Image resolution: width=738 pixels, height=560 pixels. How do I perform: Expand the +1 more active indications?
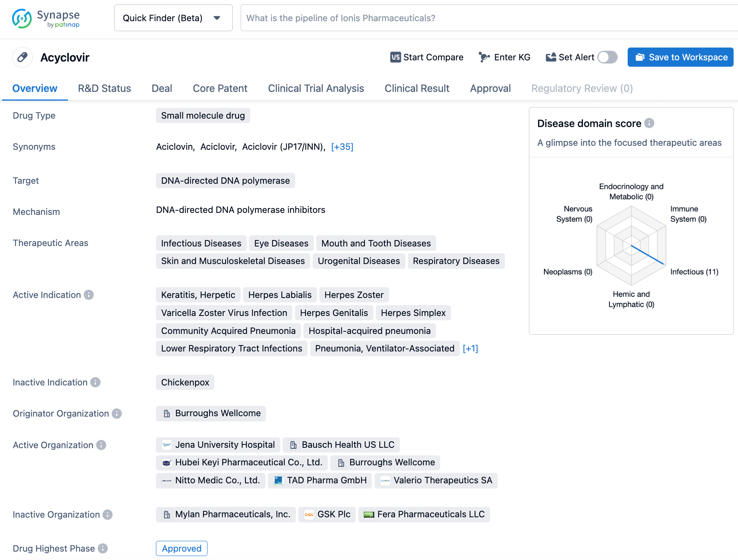point(470,348)
